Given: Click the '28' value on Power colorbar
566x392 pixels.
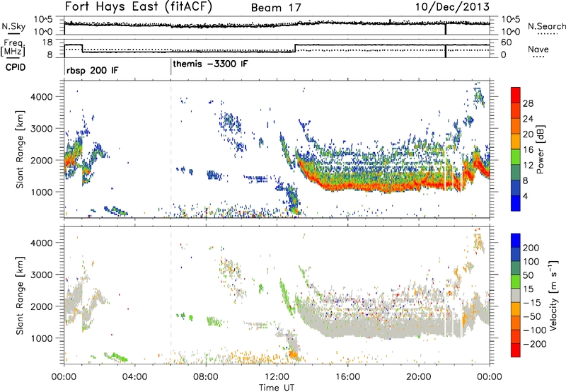Looking at the screenshot, I should click(x=528, y=103).
